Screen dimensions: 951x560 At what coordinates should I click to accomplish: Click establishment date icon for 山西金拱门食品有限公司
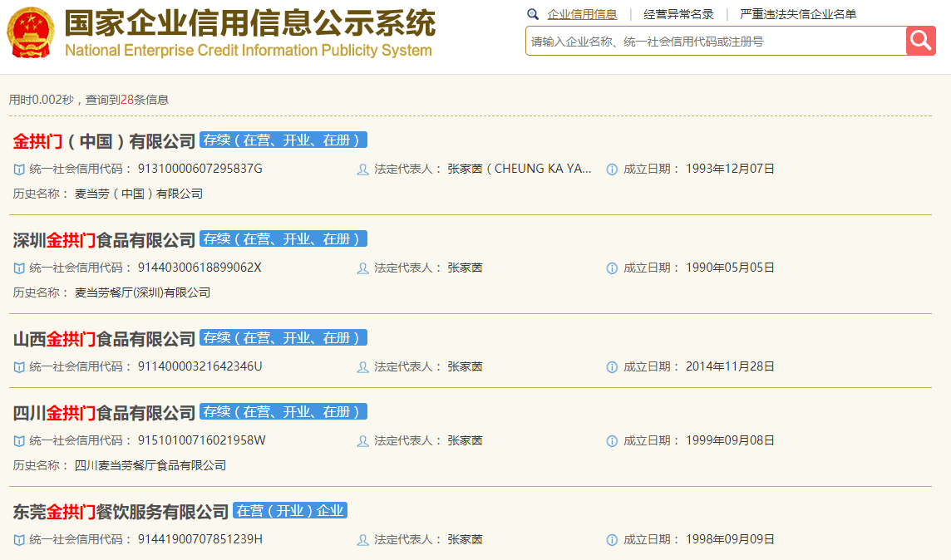point(612,367)
